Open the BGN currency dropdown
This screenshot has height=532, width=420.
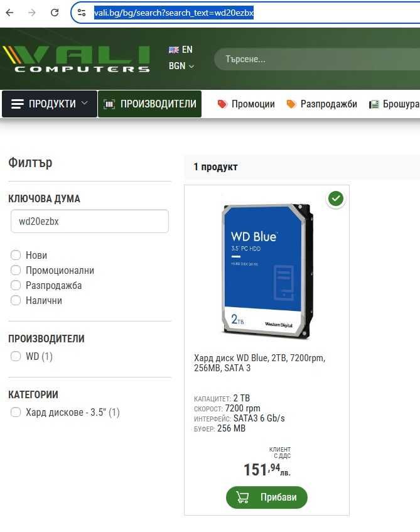(x=181, y=66)
